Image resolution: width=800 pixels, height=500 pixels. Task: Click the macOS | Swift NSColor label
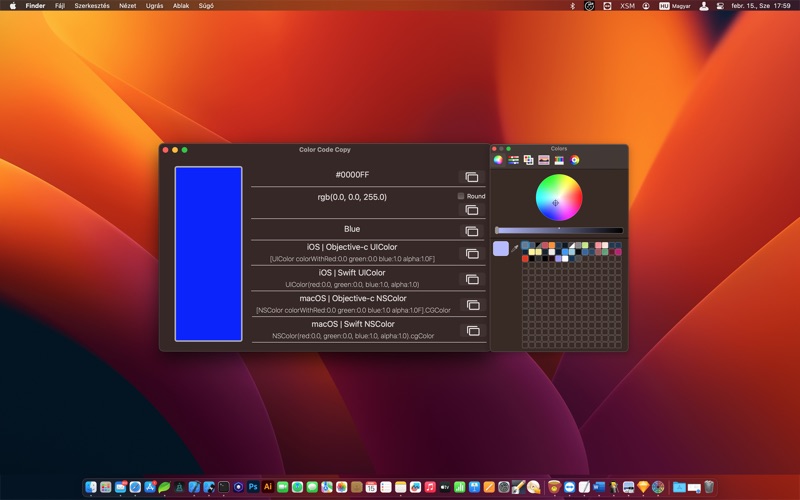coord(353,324)
